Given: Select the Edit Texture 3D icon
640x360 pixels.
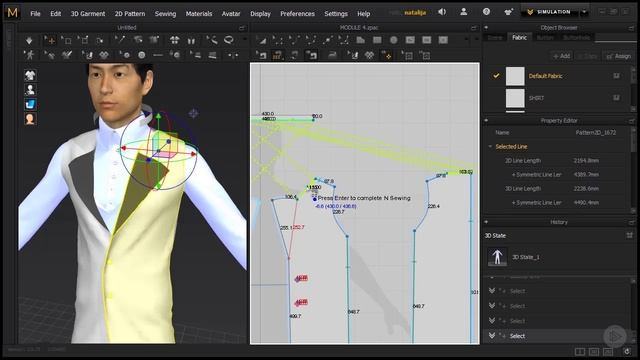Looking at the screenshot, I should pos(88,55).
